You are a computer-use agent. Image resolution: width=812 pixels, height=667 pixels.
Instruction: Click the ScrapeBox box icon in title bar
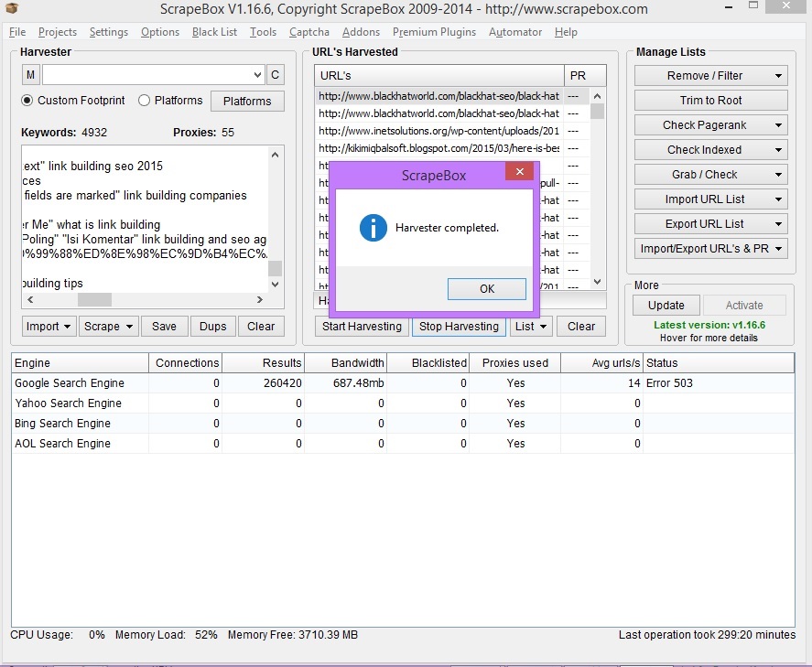coord(12,9)
